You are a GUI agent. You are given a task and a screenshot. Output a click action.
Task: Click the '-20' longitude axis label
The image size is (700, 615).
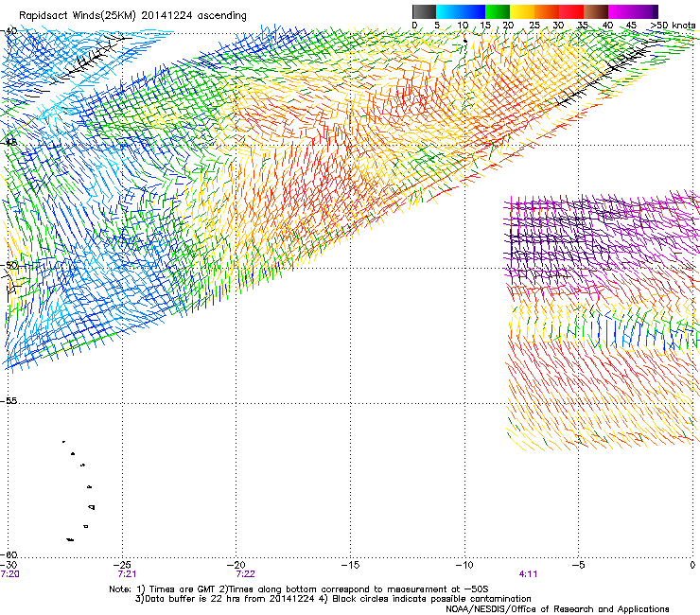(x=236, y=565)
